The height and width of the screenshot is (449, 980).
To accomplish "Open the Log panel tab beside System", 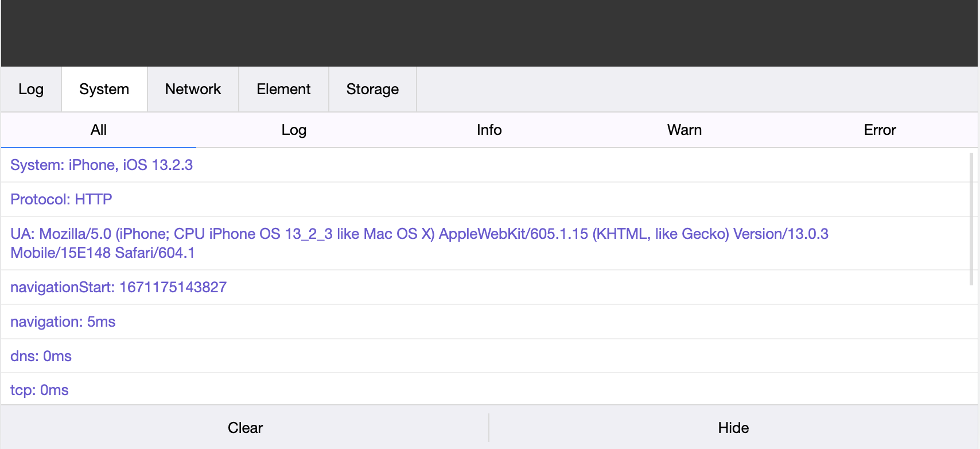I will (31, 89).
